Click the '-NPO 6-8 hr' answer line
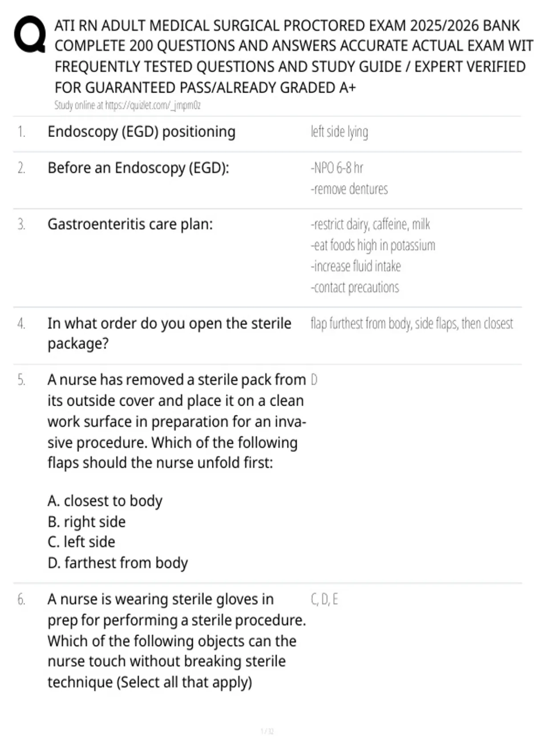Viewport: 534px width, 756px height. click(x=337, y=168)
